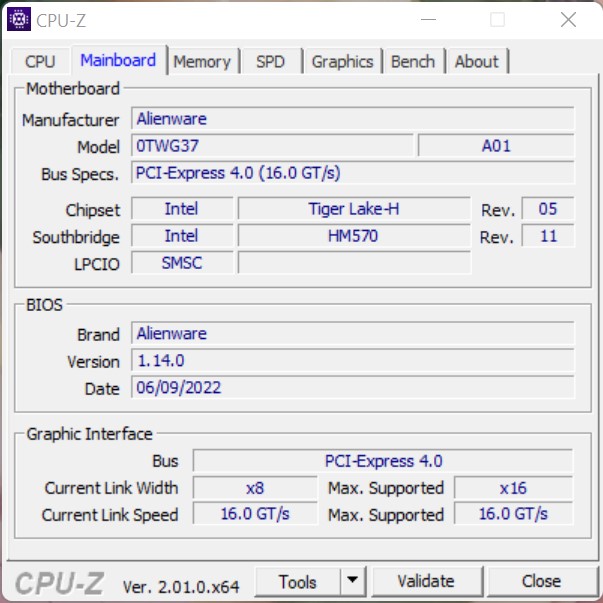Click the Graphic Interface Bus PCI-Express 4.0 field
Viewport: 603px width, 603px height.
tap(383, 461)
